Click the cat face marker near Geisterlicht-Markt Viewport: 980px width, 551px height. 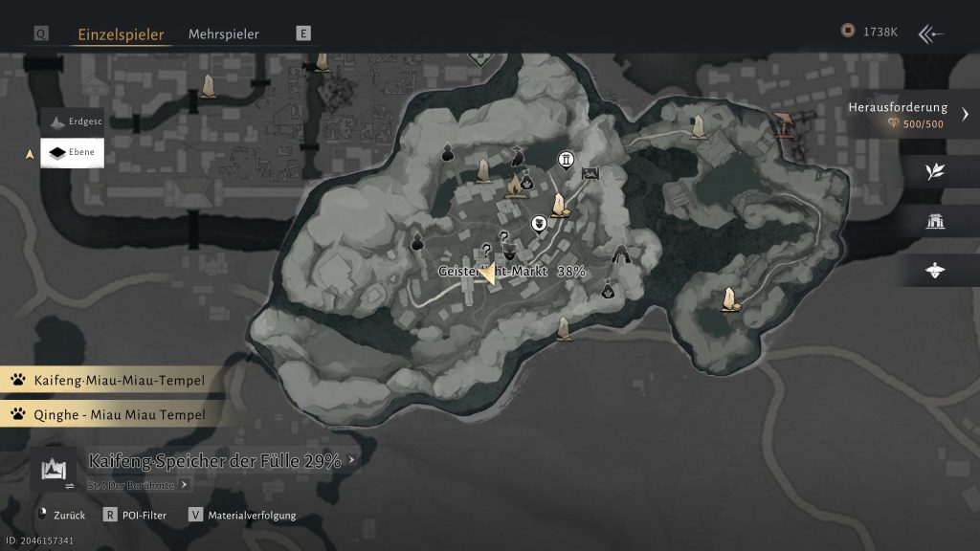pos(510,253)
